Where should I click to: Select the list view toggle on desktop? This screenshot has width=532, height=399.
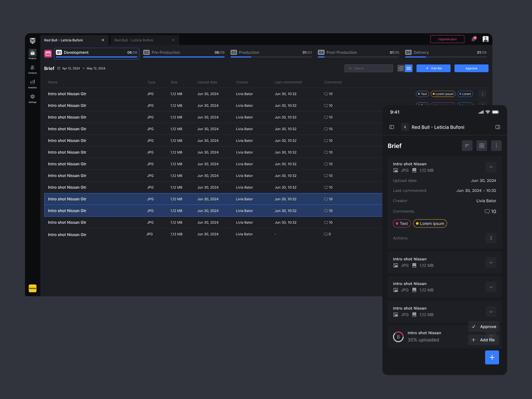(x=409, y=68)
